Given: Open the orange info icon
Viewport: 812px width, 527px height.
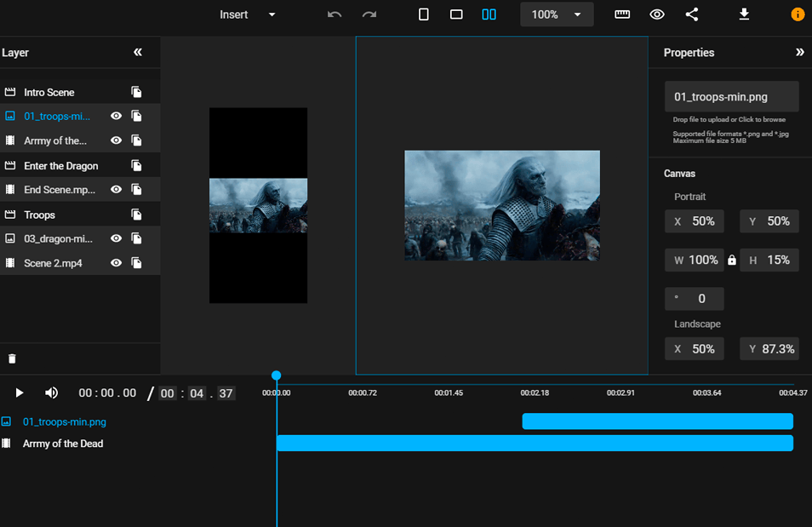Looking at the screenshot, I should [798, 14].
